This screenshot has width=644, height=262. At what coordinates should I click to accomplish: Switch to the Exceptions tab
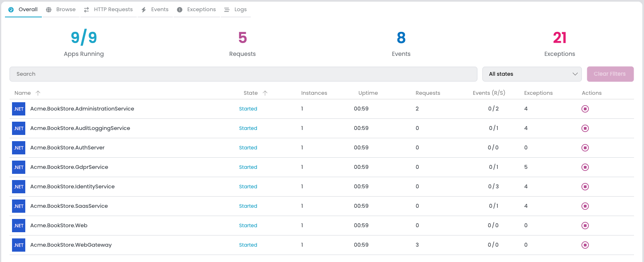[196, 9]
